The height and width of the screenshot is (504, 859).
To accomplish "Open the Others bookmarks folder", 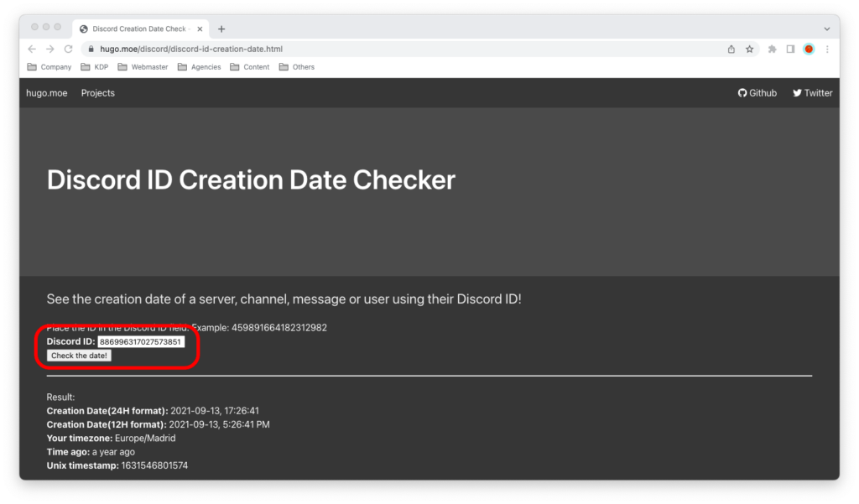I will point(297,67).
